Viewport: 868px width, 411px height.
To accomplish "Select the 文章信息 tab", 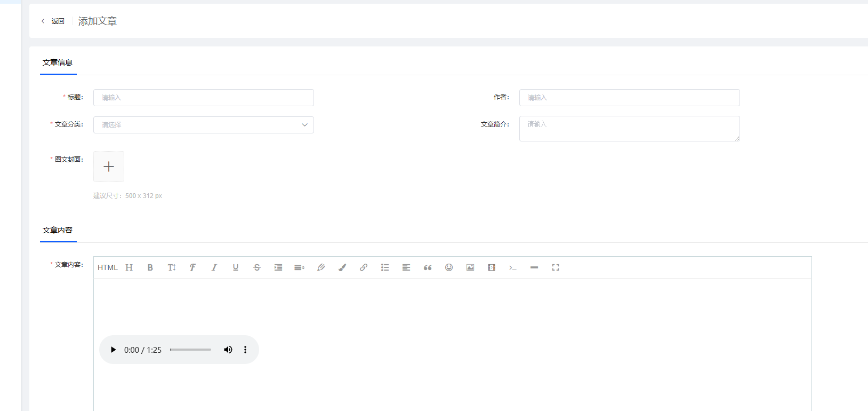I will point(58,62).
